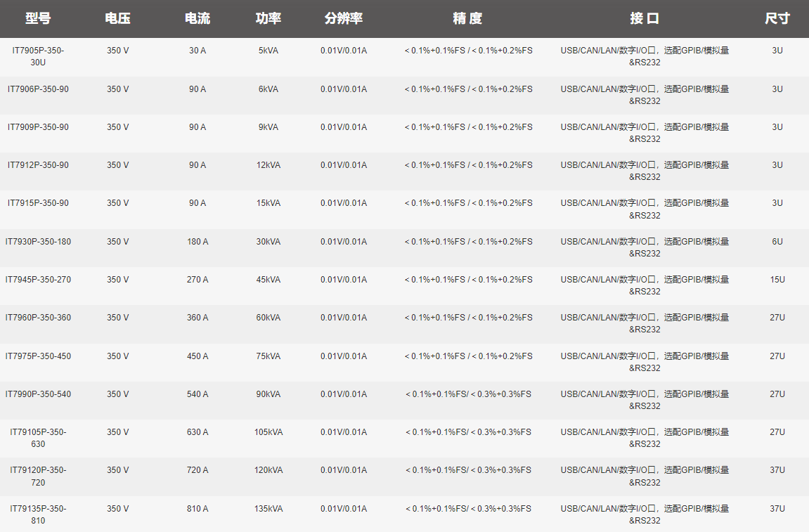Click the 分辨率 column header
Image resolution: width=809 pixels, height=532 pixels.
point(344,18)
